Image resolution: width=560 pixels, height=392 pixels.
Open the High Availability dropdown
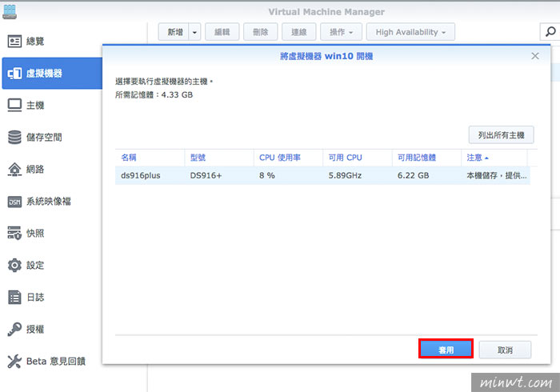click(x=410, y=32)
